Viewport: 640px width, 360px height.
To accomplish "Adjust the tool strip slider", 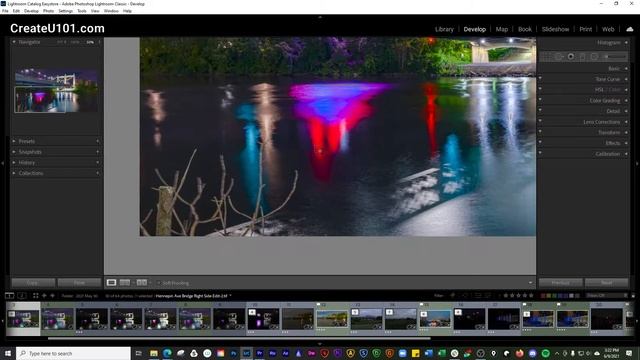I will pyautogui.click(x=616, y=57).
